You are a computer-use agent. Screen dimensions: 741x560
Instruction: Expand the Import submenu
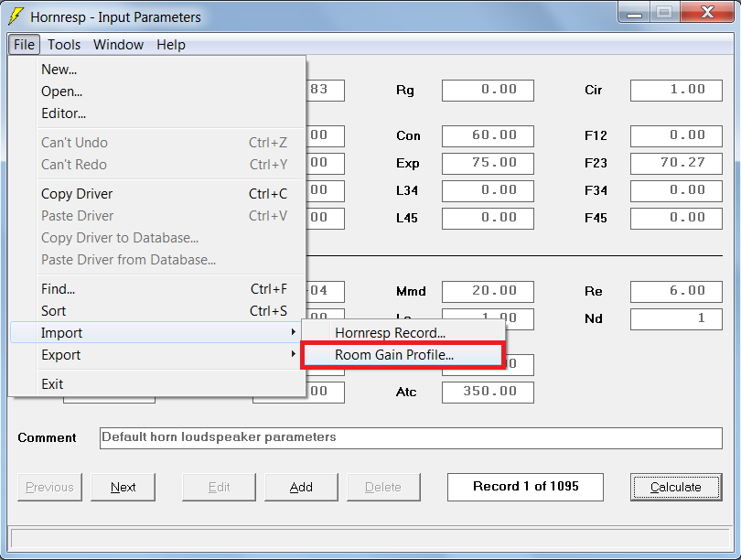(x=157, y=333)
